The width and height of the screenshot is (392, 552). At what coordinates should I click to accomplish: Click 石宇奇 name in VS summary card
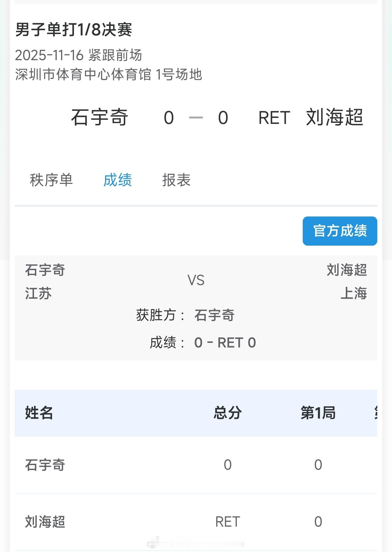pyautogui.click(x=45, y=270)
